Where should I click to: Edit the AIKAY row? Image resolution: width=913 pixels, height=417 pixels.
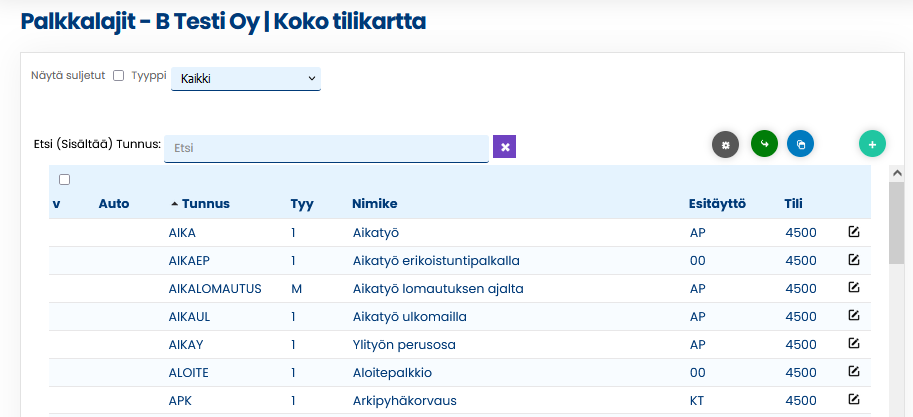pos(853,344)
